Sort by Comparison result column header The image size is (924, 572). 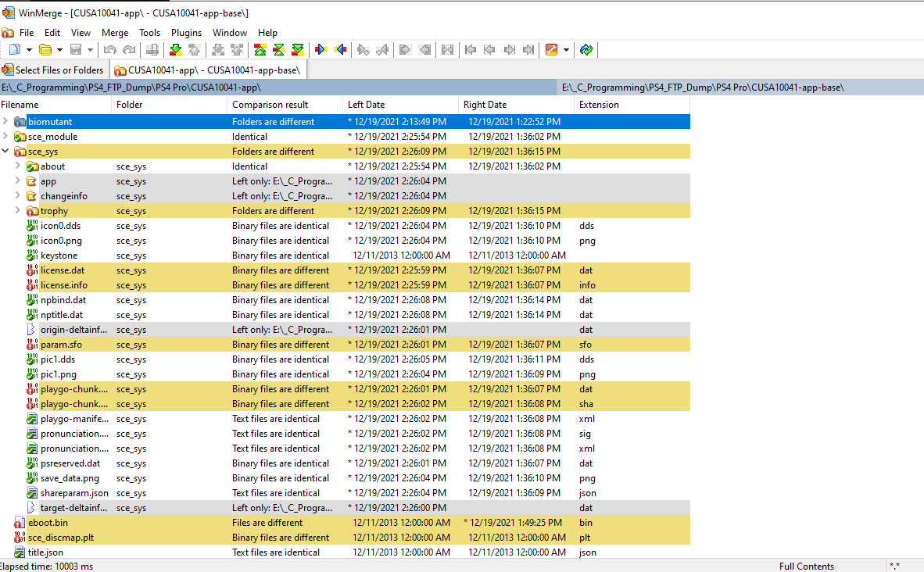[285, 105]
